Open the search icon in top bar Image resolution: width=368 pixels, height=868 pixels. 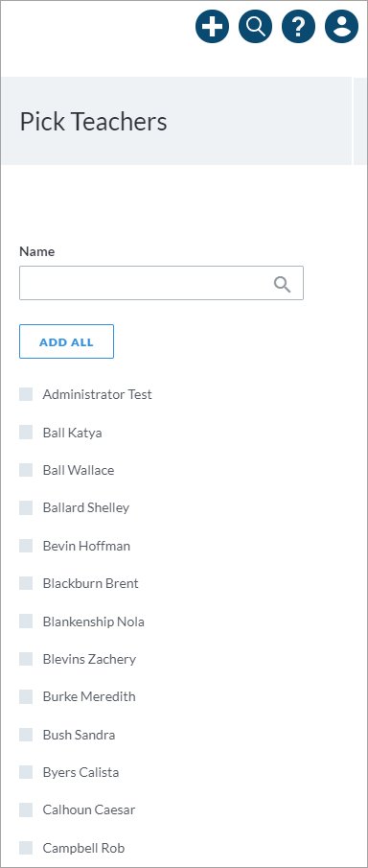click(x=256, y=26)
